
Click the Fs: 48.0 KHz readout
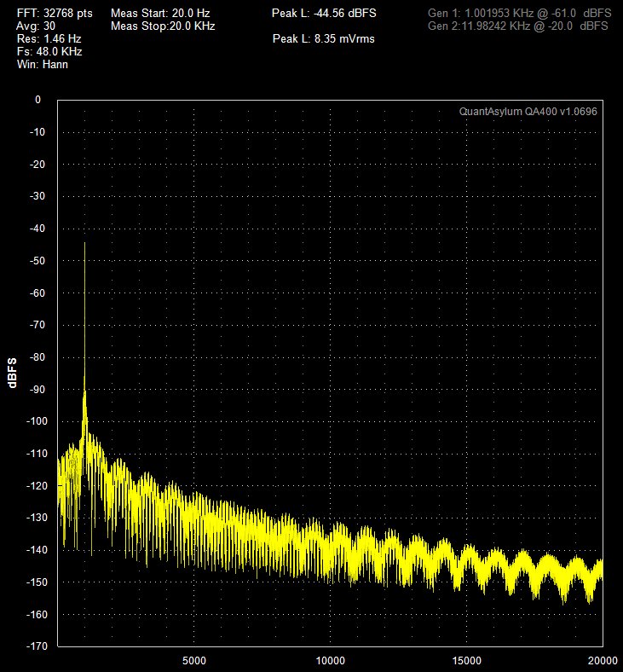(49, 52)
